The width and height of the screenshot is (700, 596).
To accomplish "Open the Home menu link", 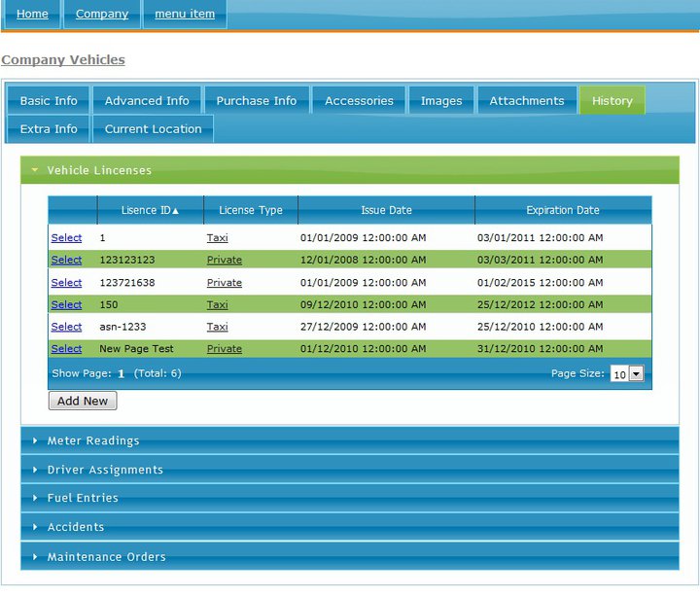I will pos(32,14).
